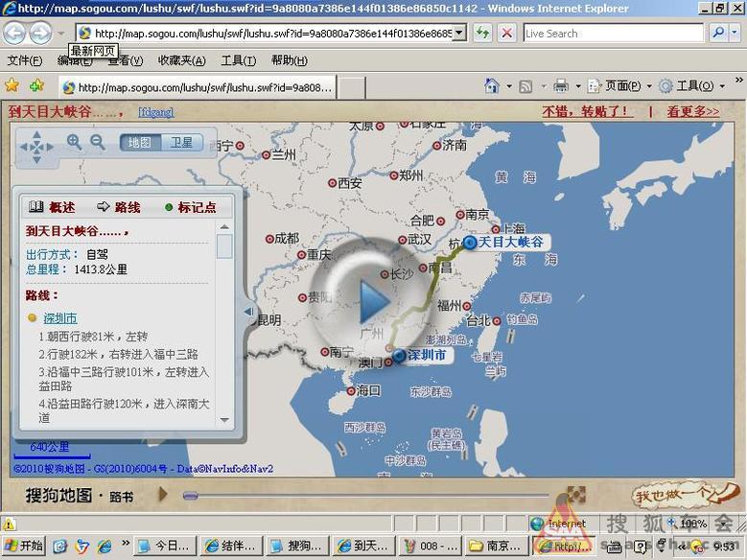Open the 008 taskbar window button
The height and width of the screenshot is (560, 747).
click(x=431, y=546)
